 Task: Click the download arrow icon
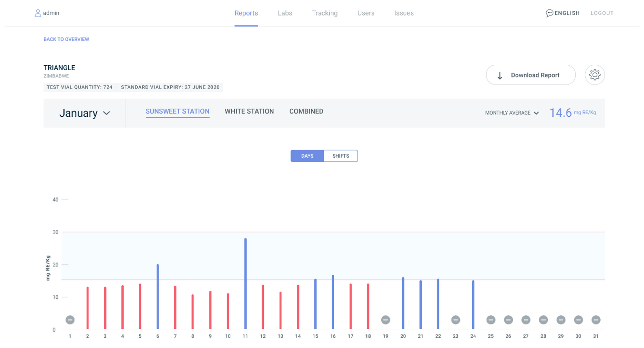(x=500, y=75)
